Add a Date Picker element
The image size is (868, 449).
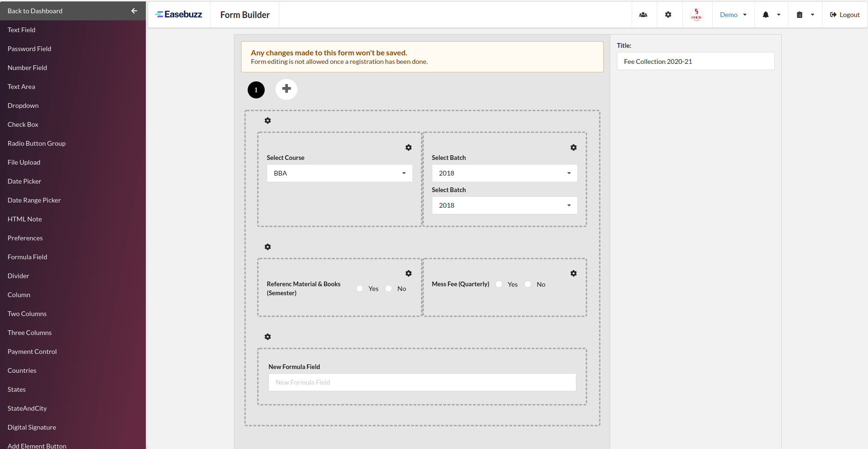click(x=73, y=181)
